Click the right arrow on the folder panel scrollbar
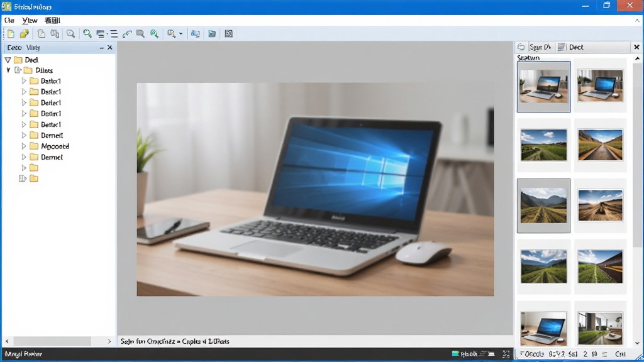This screenshot has height=362, width=644. (109, 341)
